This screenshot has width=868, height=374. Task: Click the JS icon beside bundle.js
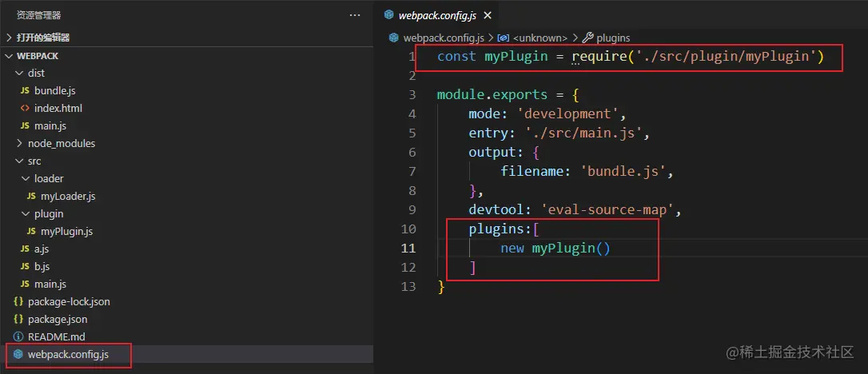tap(25, 91)
